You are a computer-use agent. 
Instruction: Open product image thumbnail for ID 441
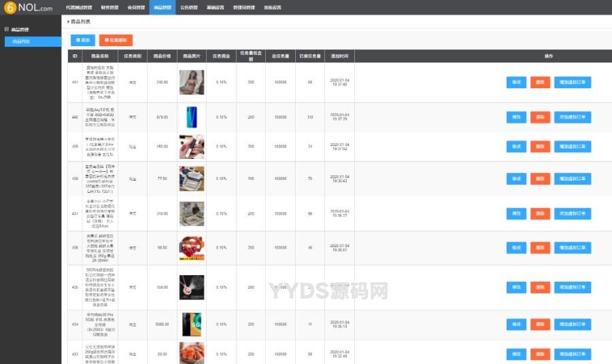pos(191,82)
